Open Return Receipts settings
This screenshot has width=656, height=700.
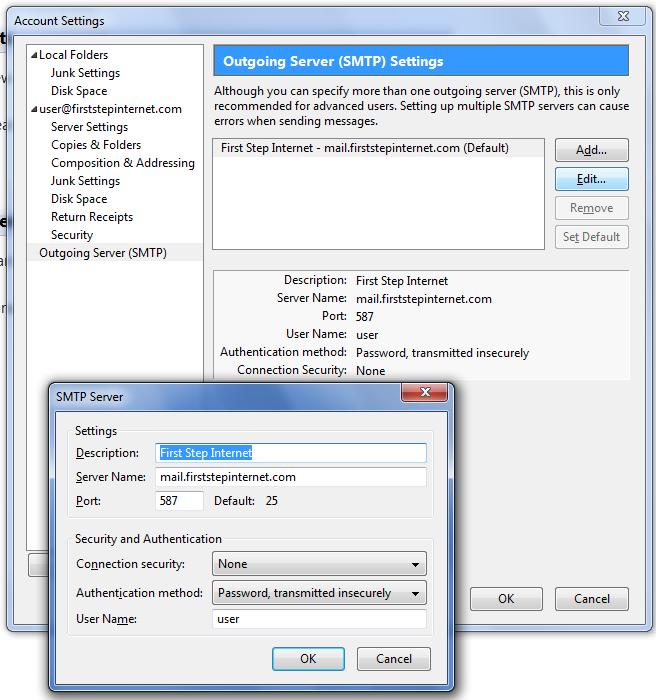[92, 217]
